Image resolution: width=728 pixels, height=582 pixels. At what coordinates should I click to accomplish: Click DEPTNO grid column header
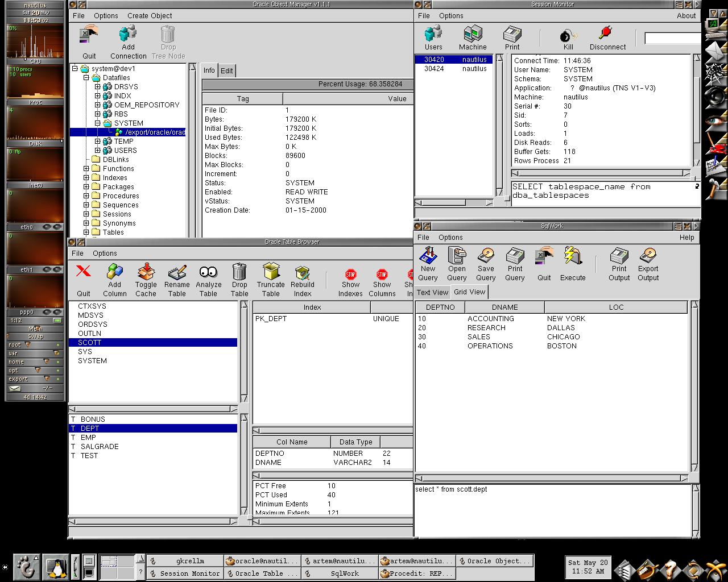pos(440,307)
